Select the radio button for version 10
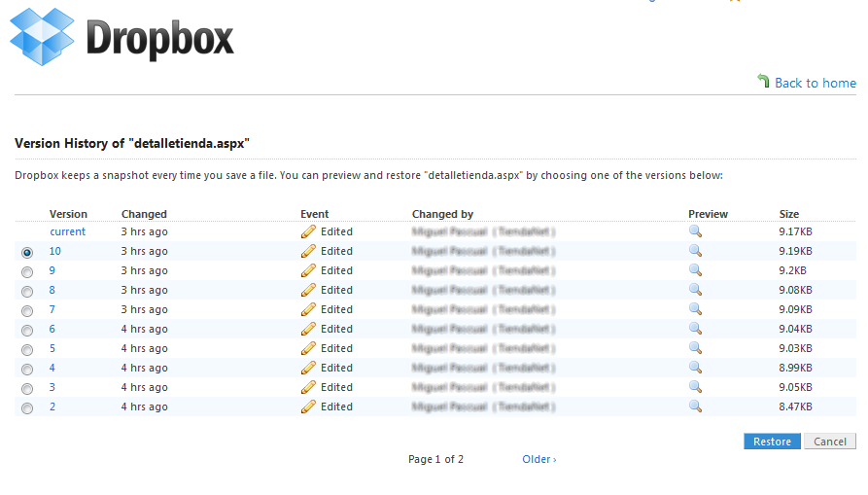Viewport: 868px width, 495px height. tap(27, 253)
